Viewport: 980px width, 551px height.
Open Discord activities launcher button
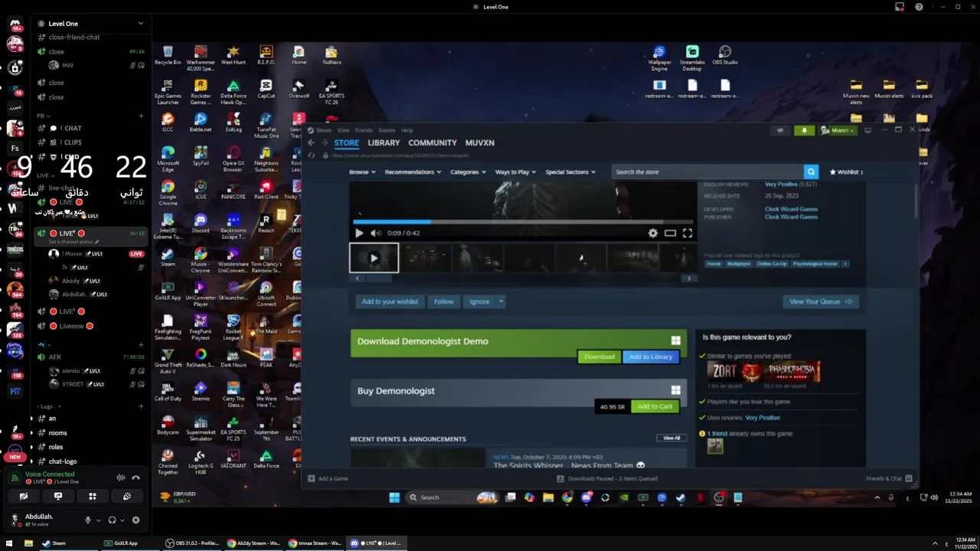point(93,496)
